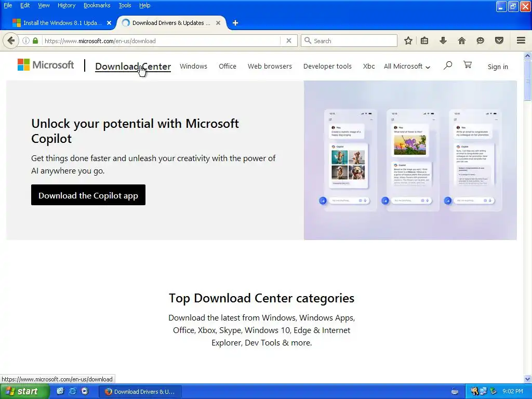Click the Download Center link

132,66
